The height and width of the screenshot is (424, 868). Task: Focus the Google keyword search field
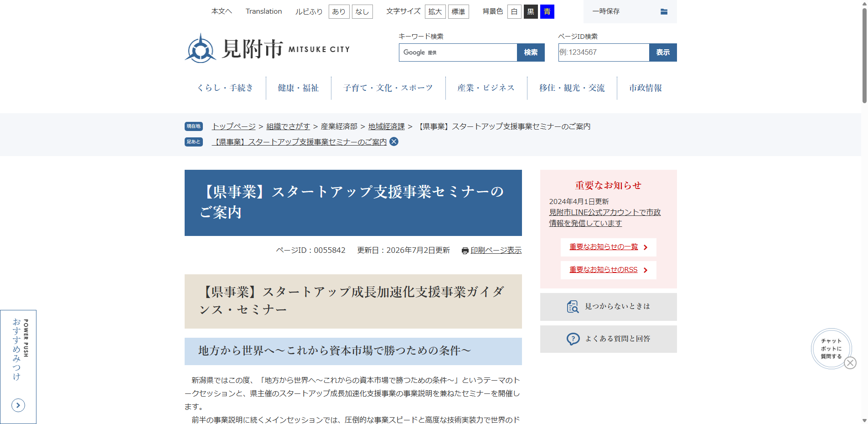click(458, 52)
